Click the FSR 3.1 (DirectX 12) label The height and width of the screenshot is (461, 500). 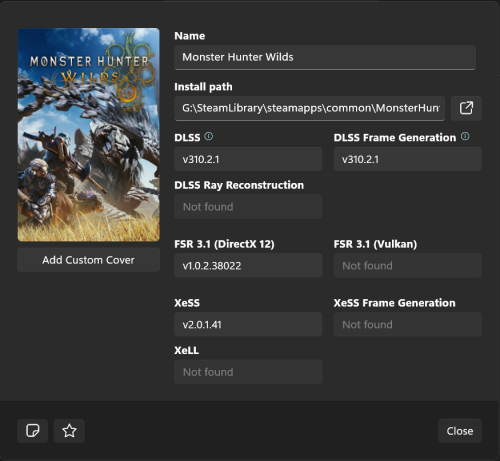pos(224,244)
